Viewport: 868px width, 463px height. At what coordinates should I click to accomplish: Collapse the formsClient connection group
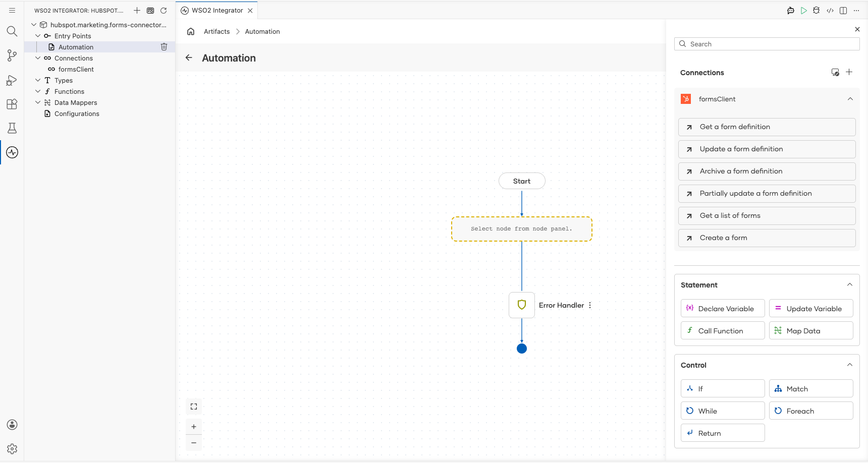coord(850,99)
